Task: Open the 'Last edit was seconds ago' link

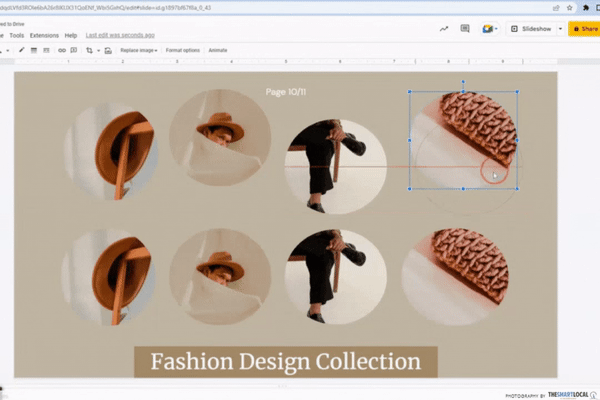Action: pyautogui.click(x=120, y=35)
